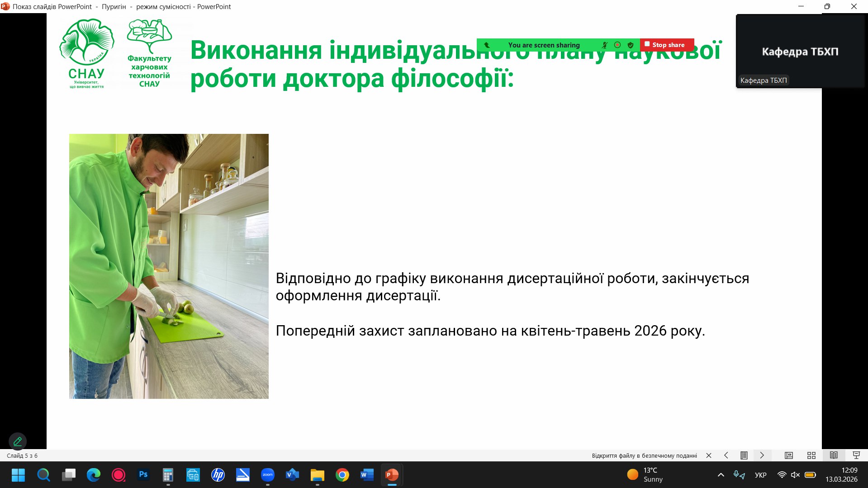Start Slide Show view from status bar
Viewport: 868px width, 488px height.
click(x=856, y=455)
